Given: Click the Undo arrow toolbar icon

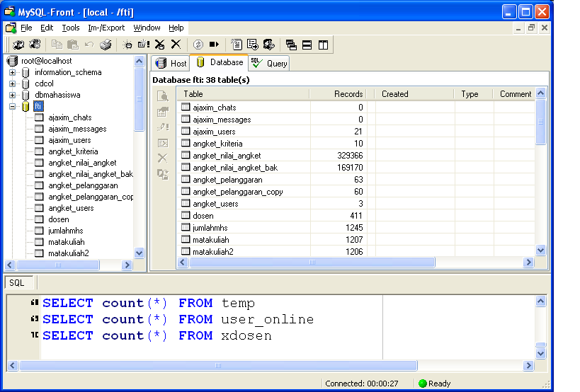Looking at the screenshot, I should pyautogui.click(x=89, y=45).
